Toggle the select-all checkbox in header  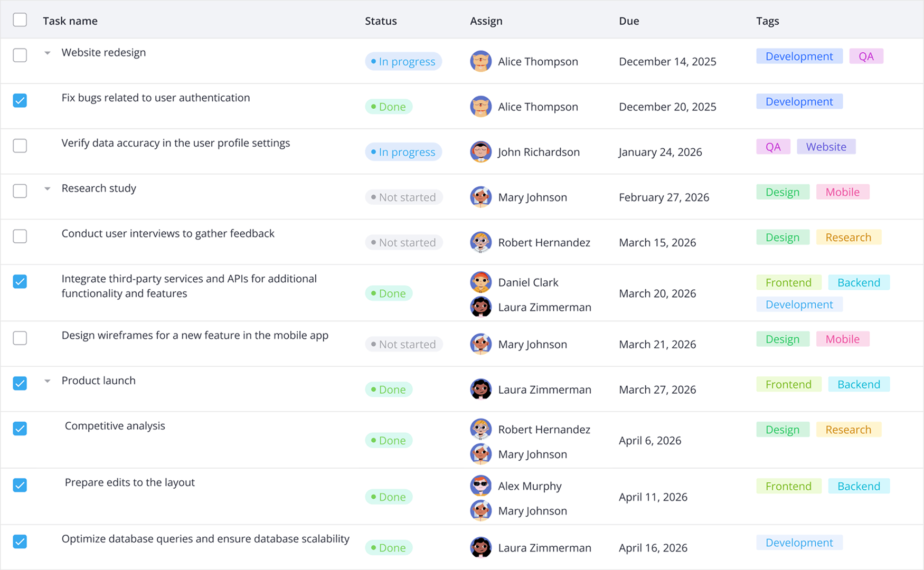point(20,20)
